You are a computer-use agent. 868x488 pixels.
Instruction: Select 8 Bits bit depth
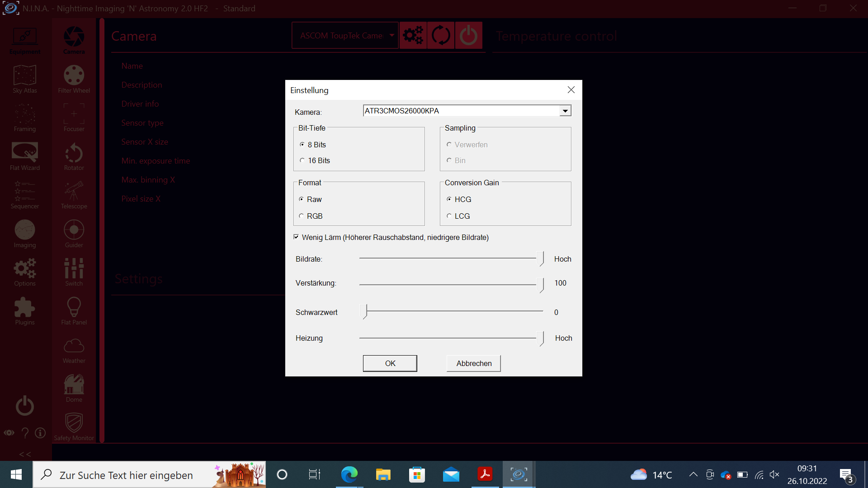tap(313, 145)
